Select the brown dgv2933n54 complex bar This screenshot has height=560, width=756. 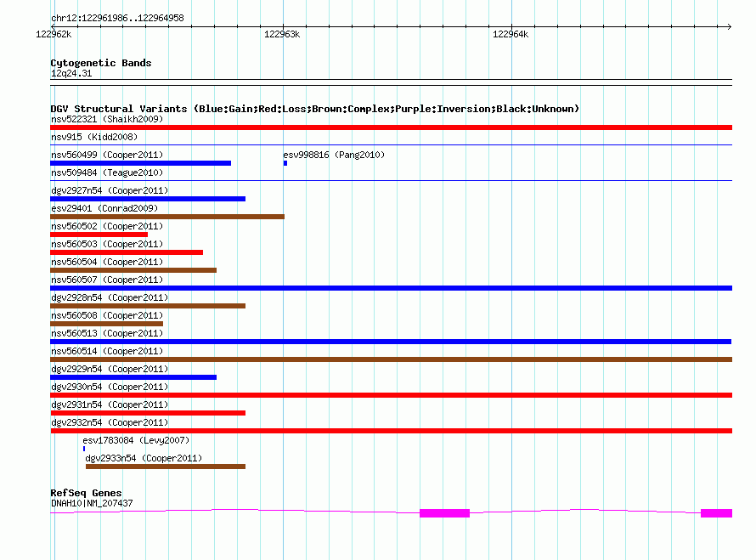166,467
